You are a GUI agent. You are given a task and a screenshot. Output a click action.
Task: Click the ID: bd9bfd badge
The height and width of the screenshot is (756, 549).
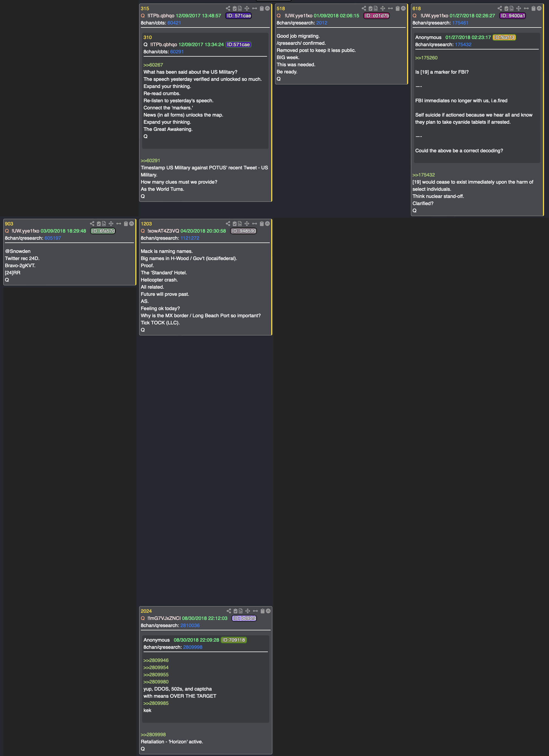[244, 618]
